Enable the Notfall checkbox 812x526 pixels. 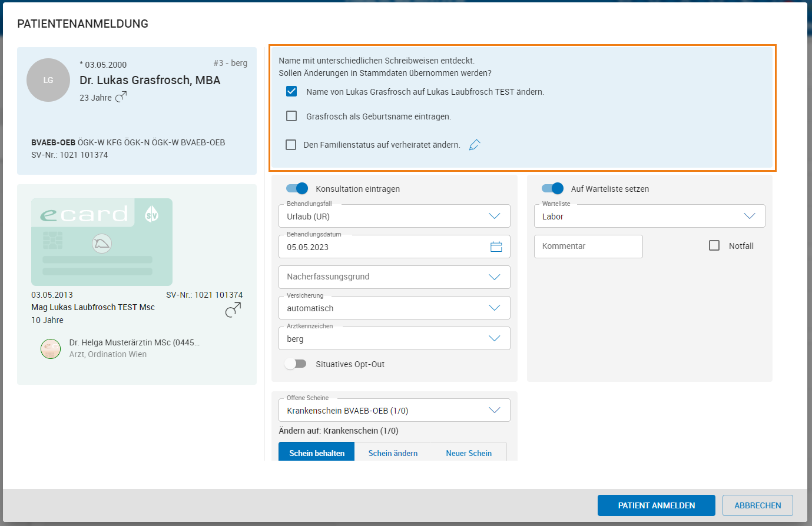(715, 245)
